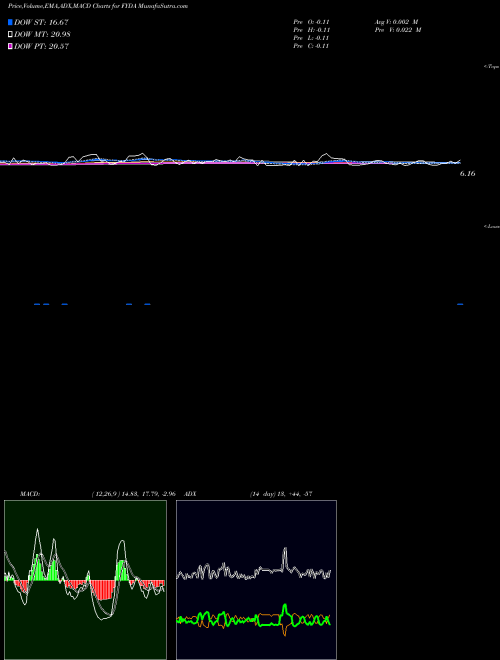Click the last price label 6.16
The width and height of the screenshot is (500, 660).
[468, 173]
